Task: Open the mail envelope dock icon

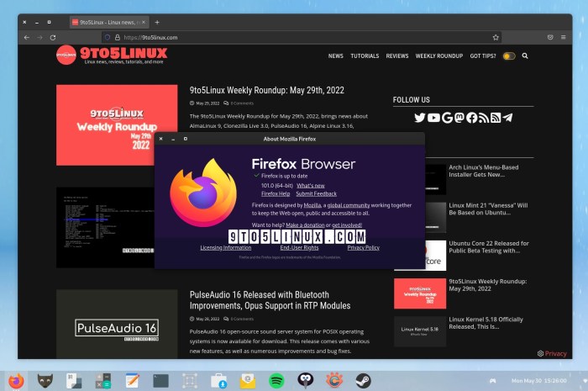Action: pyautogui.click(x=248, y=381)
